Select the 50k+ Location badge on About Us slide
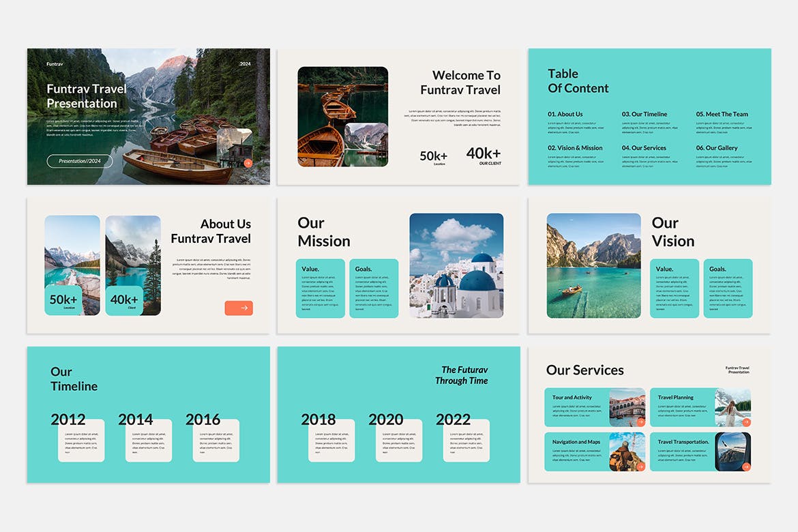 click(x=63, y=301)
